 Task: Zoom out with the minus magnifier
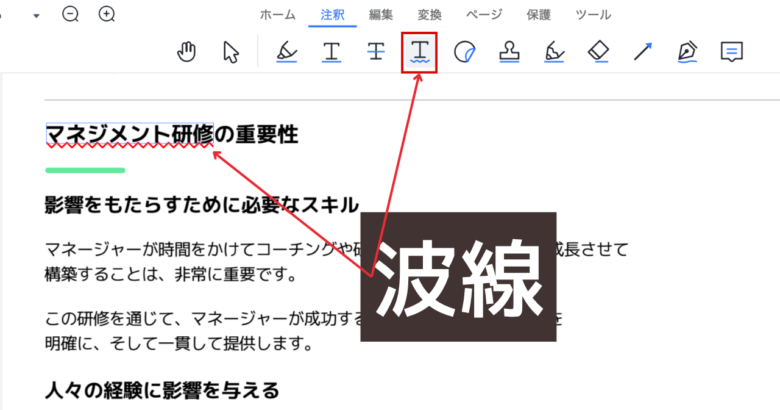pos(71,14)
